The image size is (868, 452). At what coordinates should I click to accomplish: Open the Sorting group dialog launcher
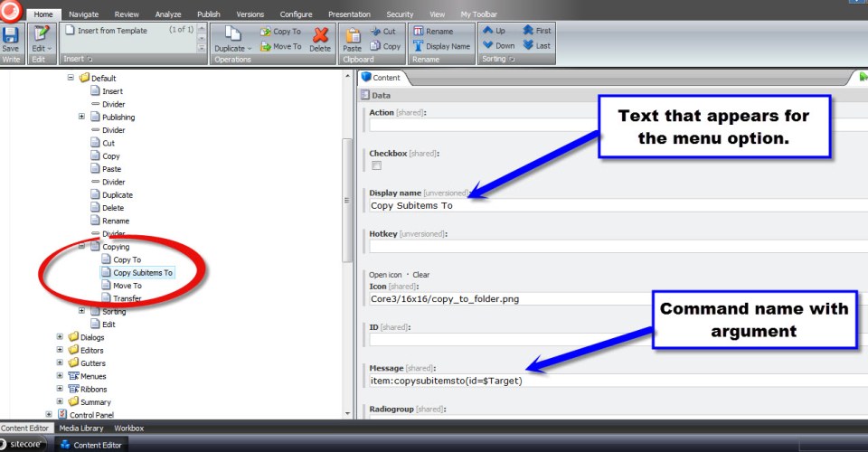pyautogui.click(x=512, y=59)
